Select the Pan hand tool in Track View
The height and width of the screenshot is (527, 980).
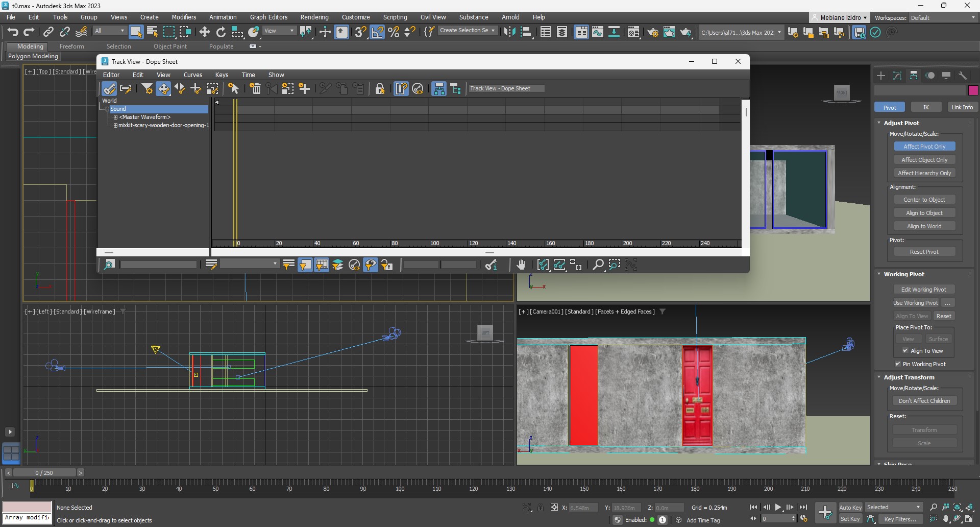pos(521,265)
